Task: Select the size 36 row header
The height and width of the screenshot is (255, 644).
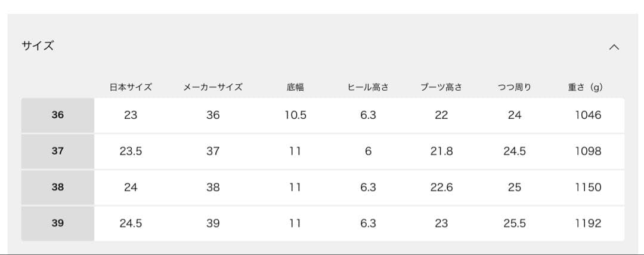Action: tap(57, 115)
